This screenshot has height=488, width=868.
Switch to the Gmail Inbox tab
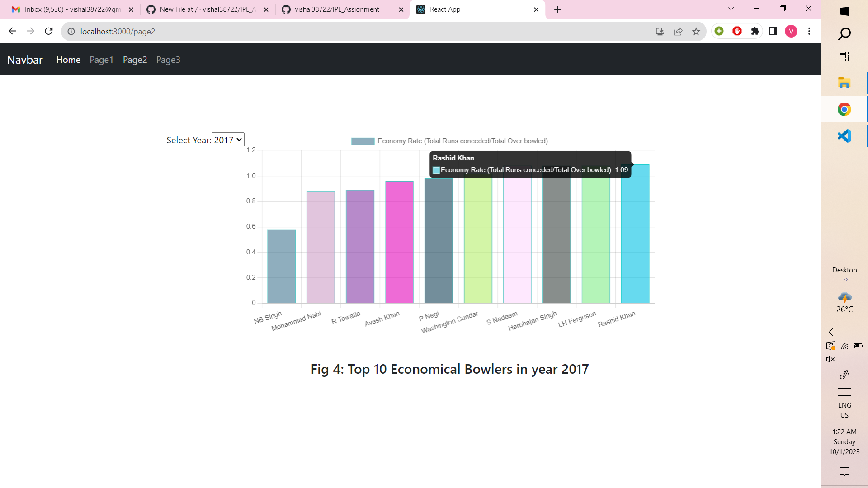tap(68, 9)
